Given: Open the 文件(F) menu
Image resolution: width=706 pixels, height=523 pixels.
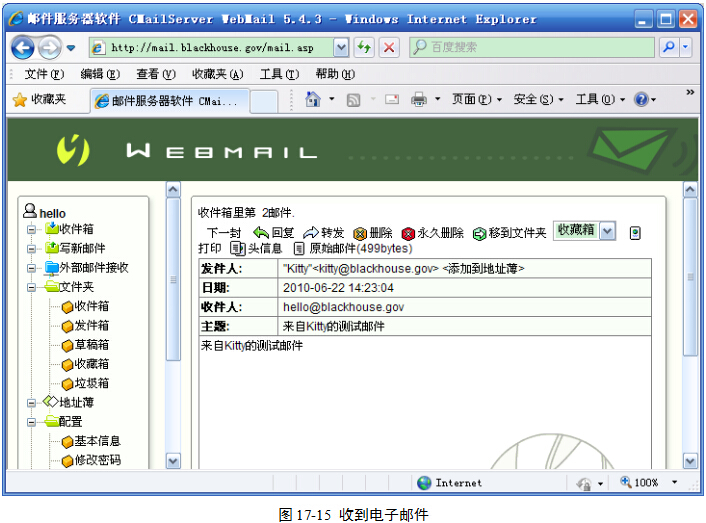Looking at the screenshot, I should [44, 74].
